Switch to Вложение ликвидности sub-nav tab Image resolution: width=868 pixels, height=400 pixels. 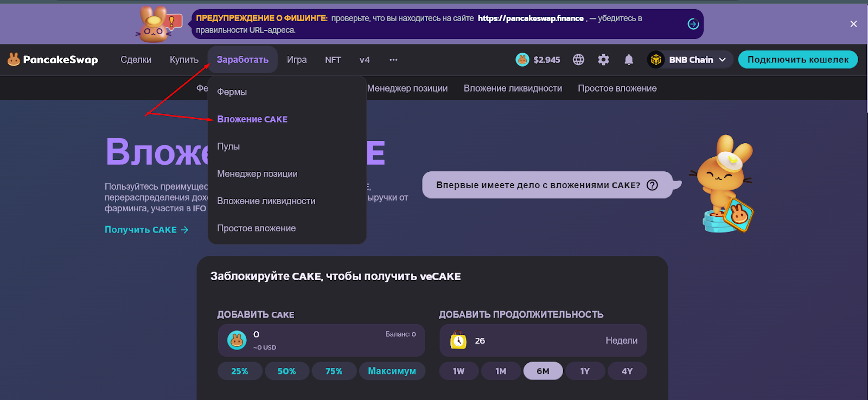point(513,88)
